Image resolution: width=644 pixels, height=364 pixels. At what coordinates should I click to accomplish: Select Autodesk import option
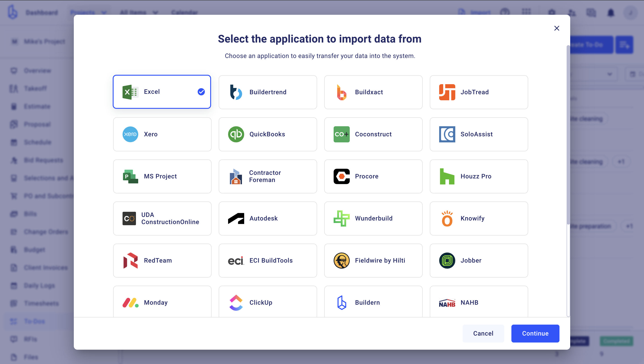point(268,218)
